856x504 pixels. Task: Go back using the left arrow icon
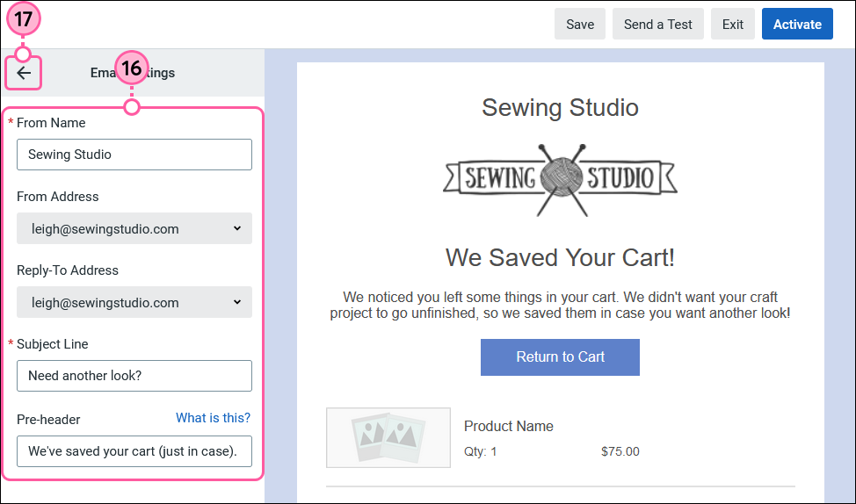point(24,73)
